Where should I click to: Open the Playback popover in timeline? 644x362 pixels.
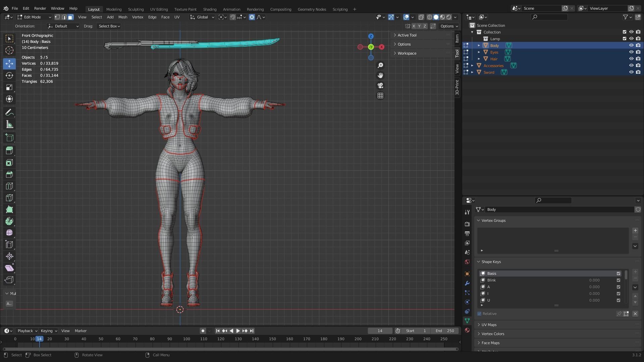27,331
